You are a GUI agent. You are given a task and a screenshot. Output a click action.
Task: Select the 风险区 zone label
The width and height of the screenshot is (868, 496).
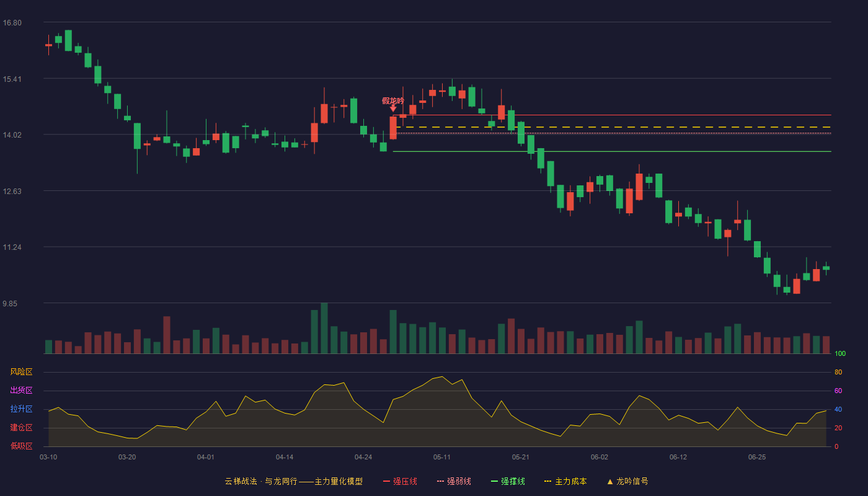[21, 372]
